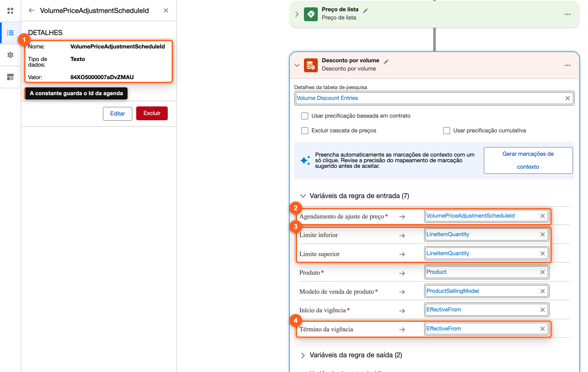Clear EffectiveFrom from Término da vigência
Viewport: 588px width, 372px height.
(x=543, y=329)
